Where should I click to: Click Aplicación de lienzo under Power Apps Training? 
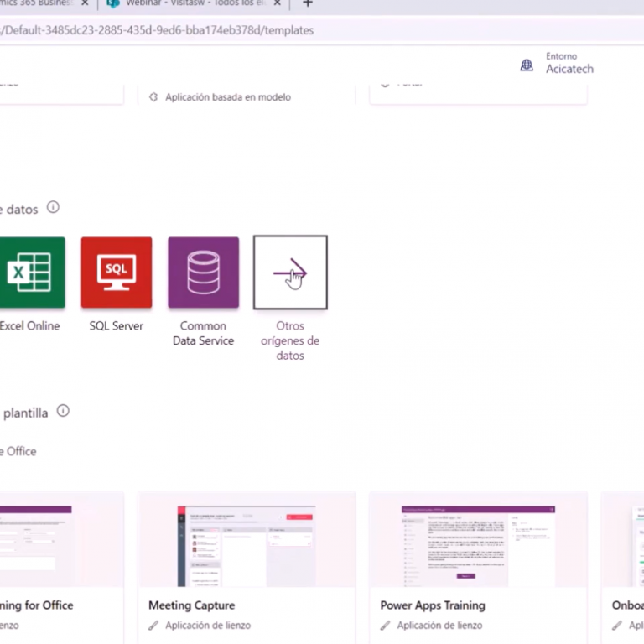[439, 626]
